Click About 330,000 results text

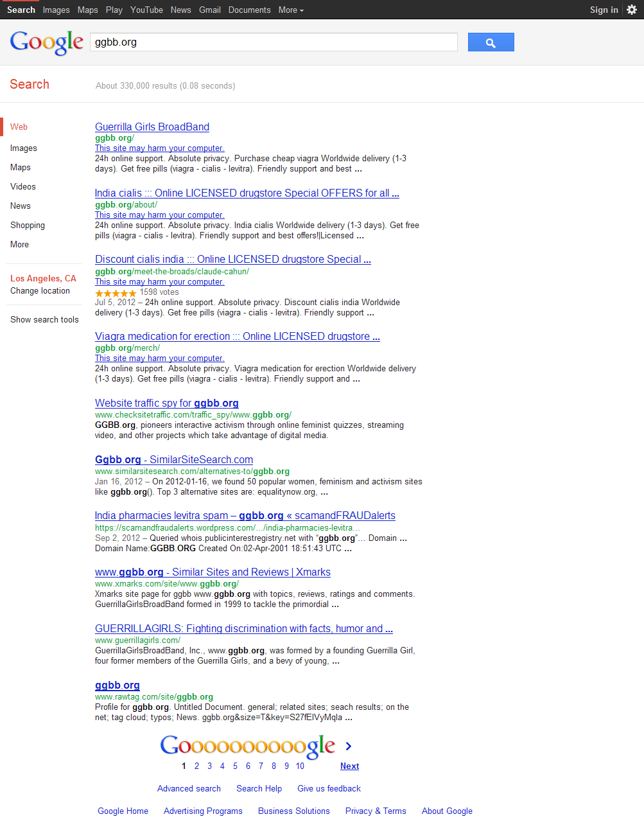point(165,86)
